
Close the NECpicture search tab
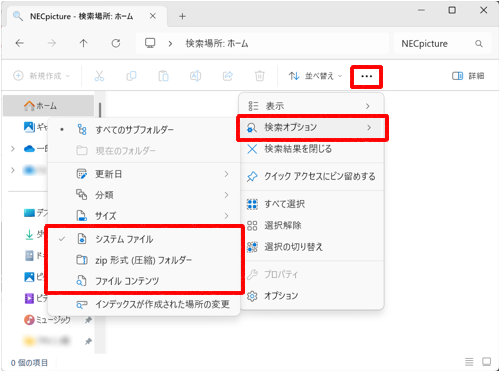click(153, 16)
